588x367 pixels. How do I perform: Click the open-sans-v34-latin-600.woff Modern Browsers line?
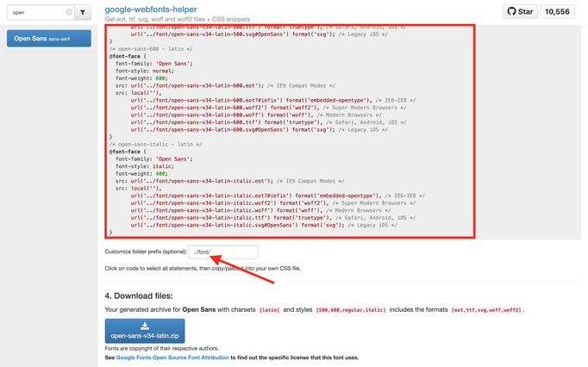[256, 115]
